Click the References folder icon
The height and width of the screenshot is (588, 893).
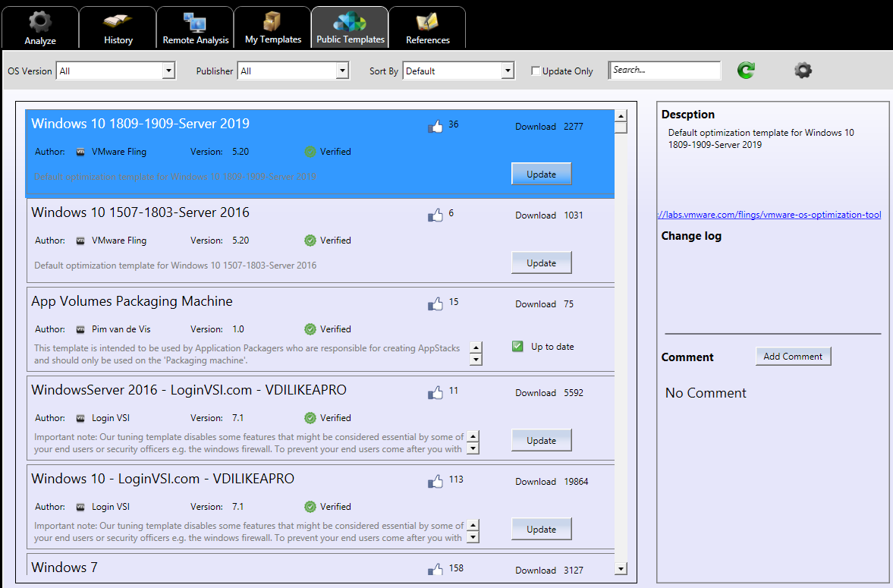(x=427, y=22)
